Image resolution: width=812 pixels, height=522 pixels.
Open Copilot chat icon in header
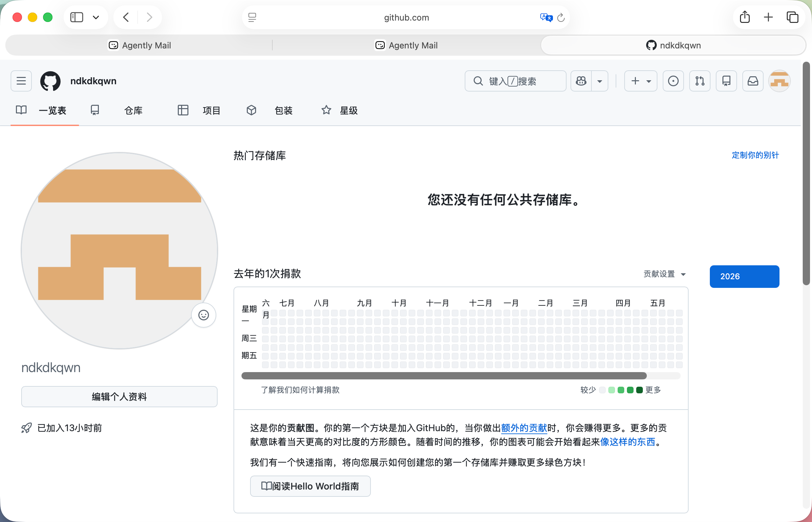pyautogui.click(x=581, y=81)
